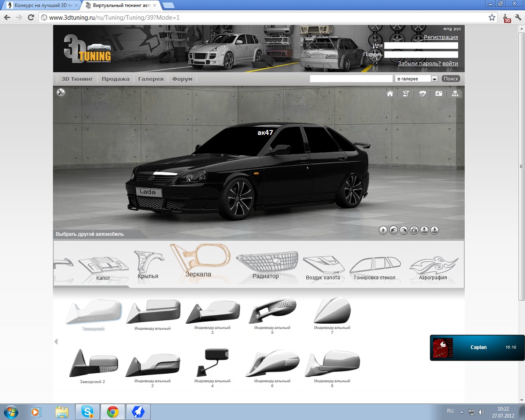The height and width of the screenshot is (420, 525).
Task: Click the 'Имя' username input field
Action: coord(421,46)
